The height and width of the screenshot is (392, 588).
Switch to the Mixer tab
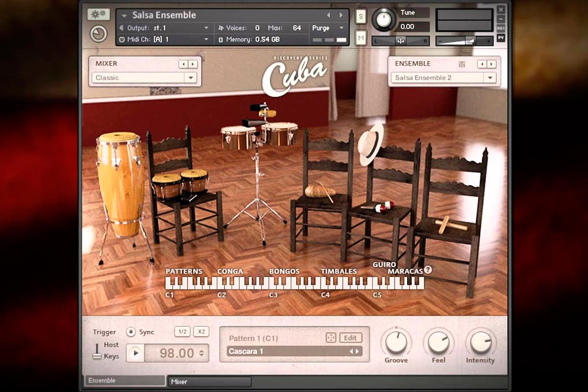(x=210, y=382)
